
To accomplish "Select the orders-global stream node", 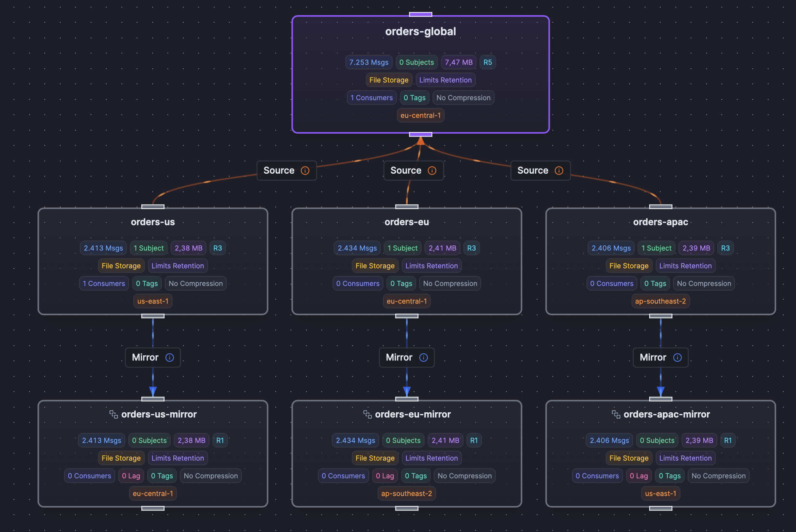I will pos(421,31).
